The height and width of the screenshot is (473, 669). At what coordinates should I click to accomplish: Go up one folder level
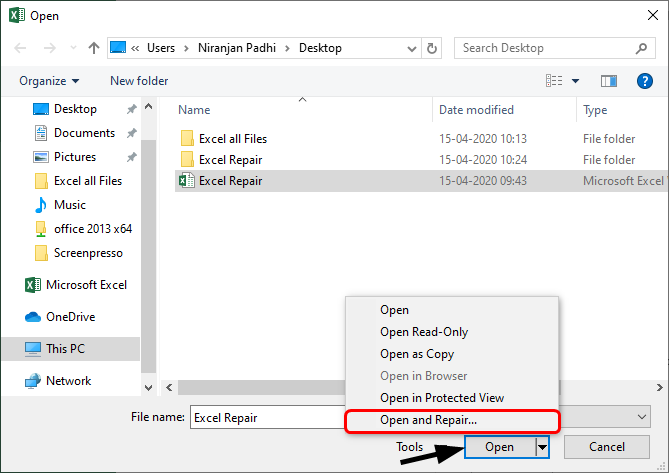[93, 48]
